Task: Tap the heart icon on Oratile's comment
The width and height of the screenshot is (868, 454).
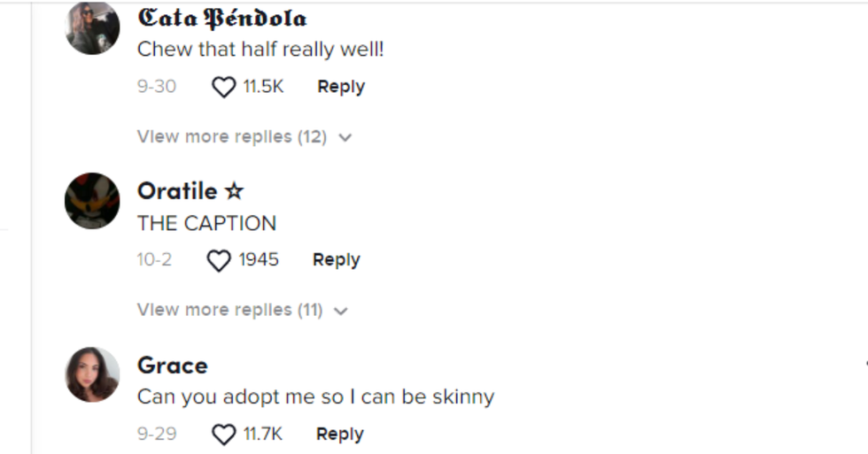Action: tap(219, 260)
